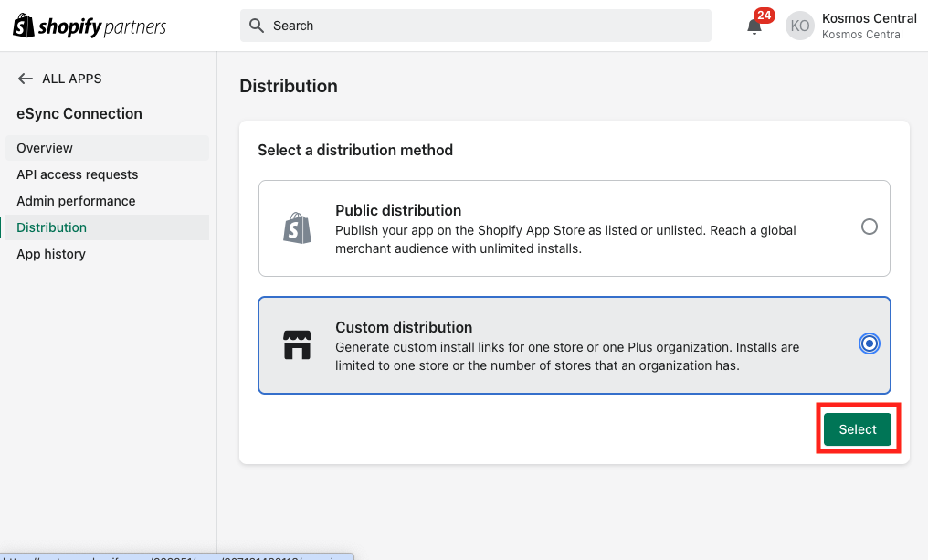Image resolution: width=928 pixels, height=560 pixels.
Task: Go to Overview in the sidebar
Action: [x=45, y=148]
